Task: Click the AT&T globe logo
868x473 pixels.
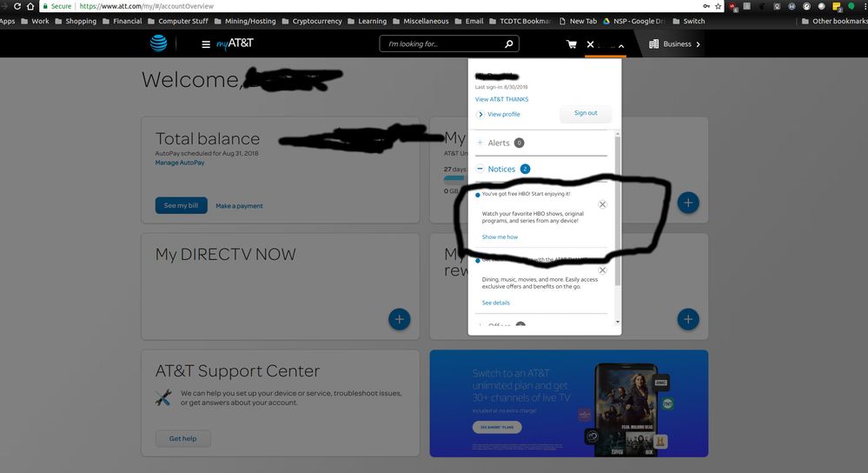Action: [158, 43]
